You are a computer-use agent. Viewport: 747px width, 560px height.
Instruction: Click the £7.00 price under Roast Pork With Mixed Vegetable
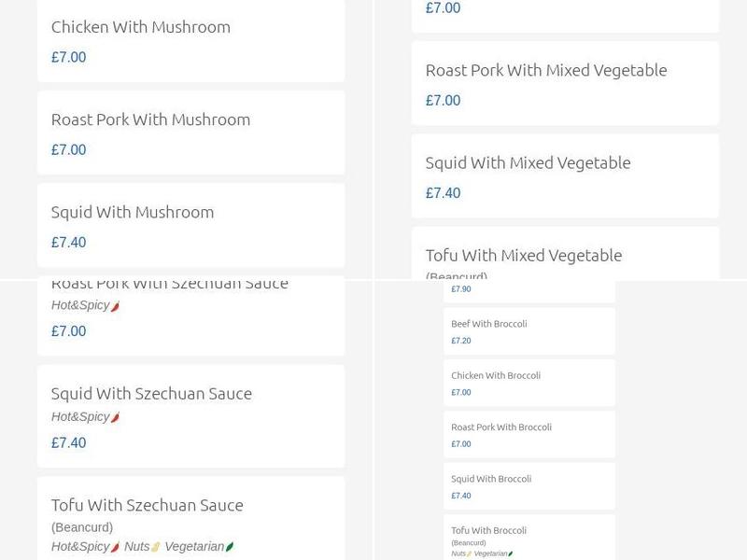(444, 100)
